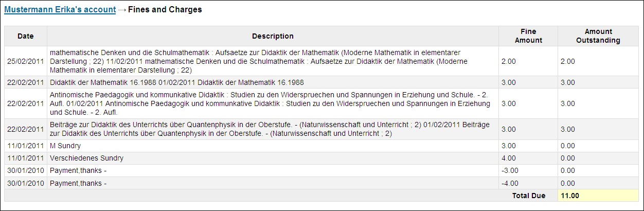Click the Antinomische Paedagogik description cell
This screenshot has width=644, height=211.
tap(270, 103)
